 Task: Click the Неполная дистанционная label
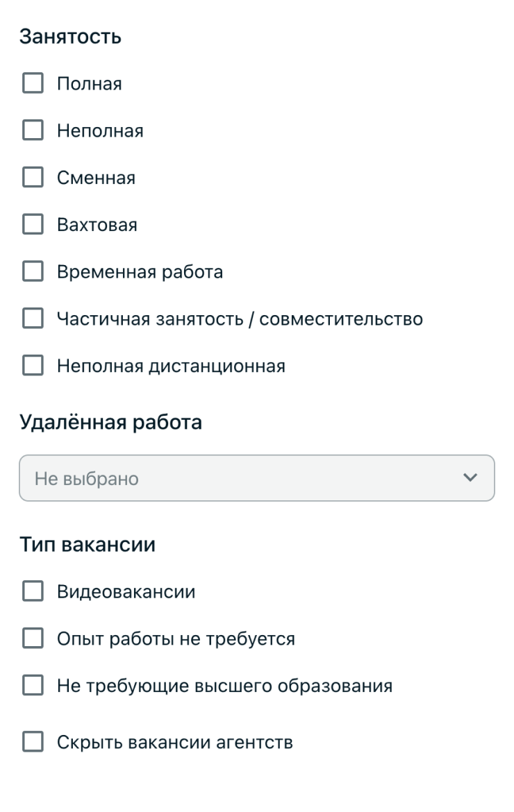pyautogui.click(x=171, y=366)
